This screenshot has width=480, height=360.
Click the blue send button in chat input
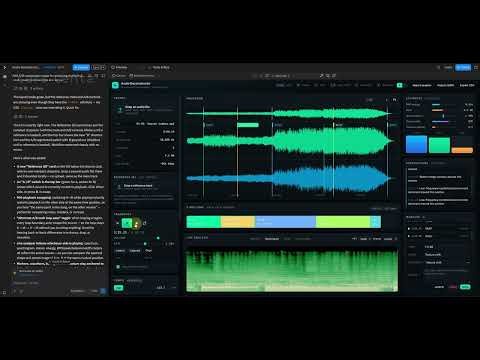click(103, 291)
